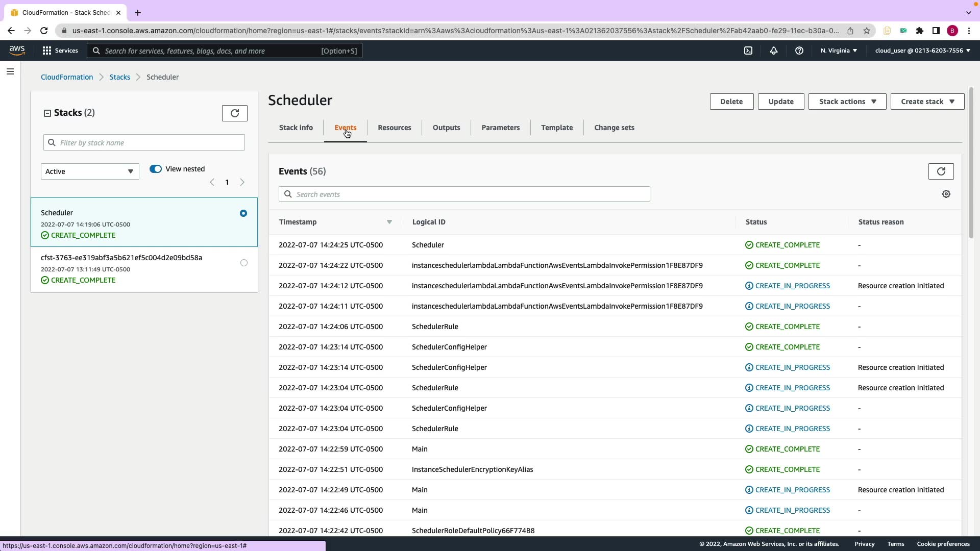This screenshot has height=551, width=980.
Task: Open the hamburger side navigation menu
Action: pos(10,71)
